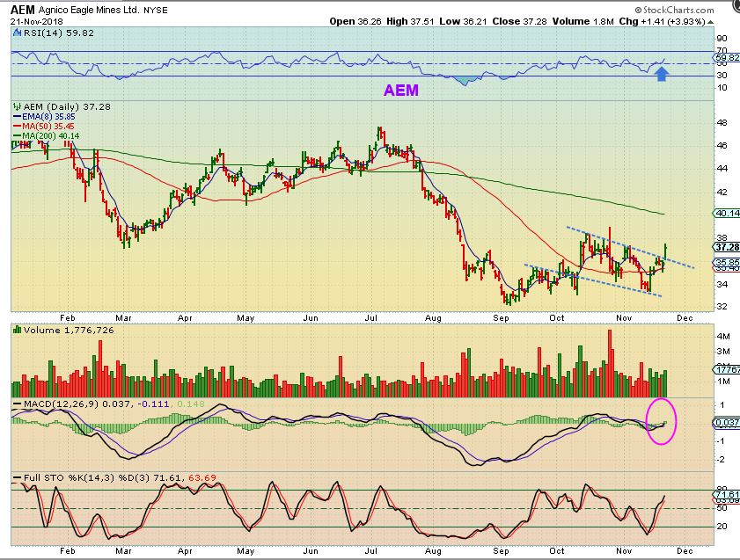The width and height of the screenshot is (740, 560).
Task: Click the AEM (Daily) price bar icon
Action: click(x=18, y=106)
